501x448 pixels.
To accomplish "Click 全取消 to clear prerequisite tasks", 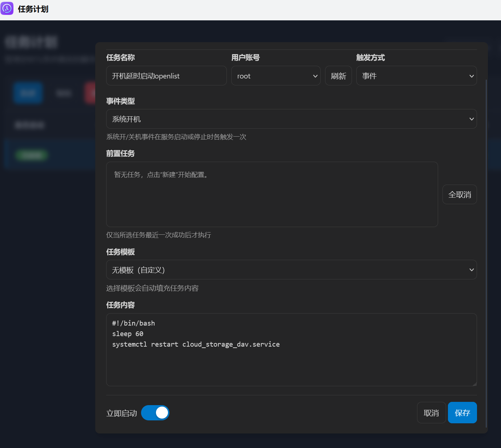I will [x=459, y=194].
